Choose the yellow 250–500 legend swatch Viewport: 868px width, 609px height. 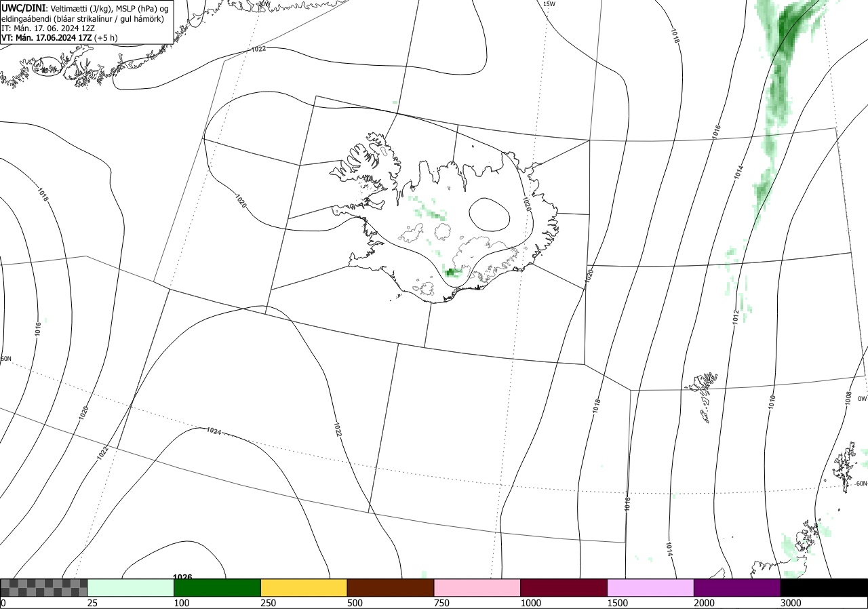[304, 587]
